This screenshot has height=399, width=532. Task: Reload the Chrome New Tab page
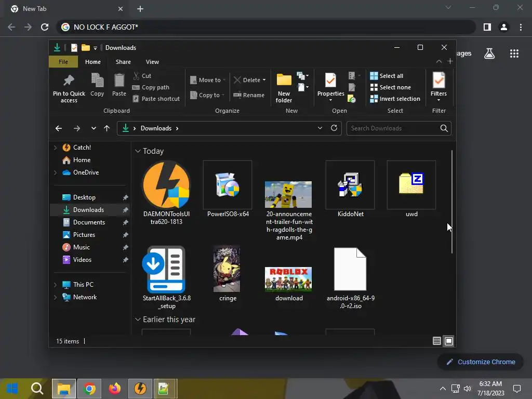[x=45, y=27]
